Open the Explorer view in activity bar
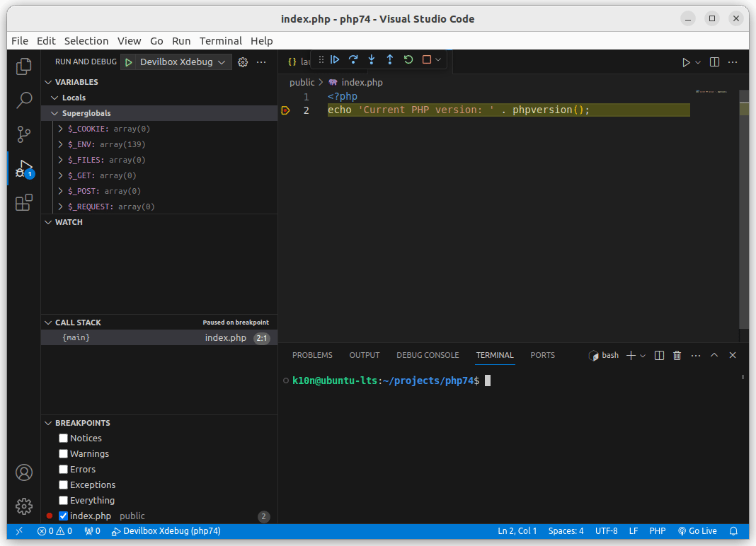 pyautogui.click(x=24, y=66)
